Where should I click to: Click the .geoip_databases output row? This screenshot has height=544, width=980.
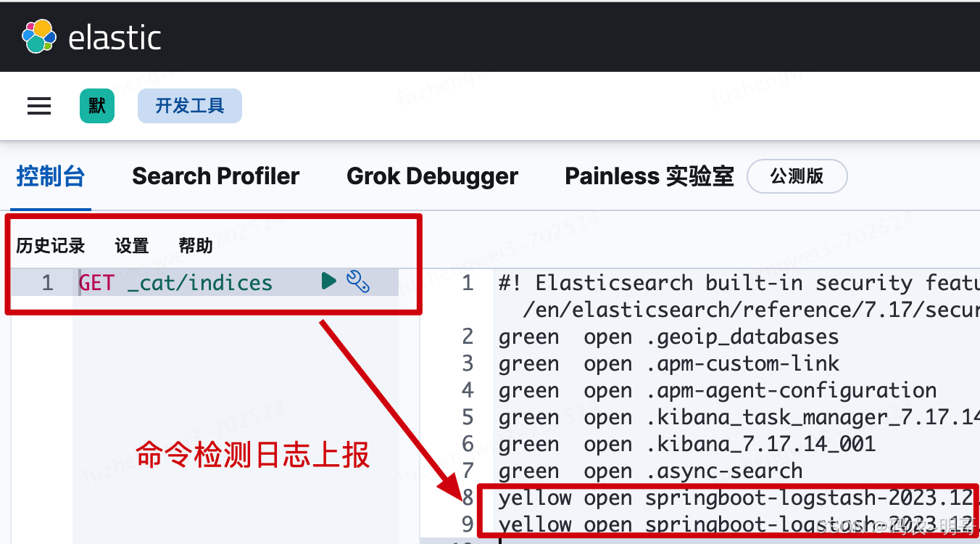pyautogui.click(x=668, y=337)
